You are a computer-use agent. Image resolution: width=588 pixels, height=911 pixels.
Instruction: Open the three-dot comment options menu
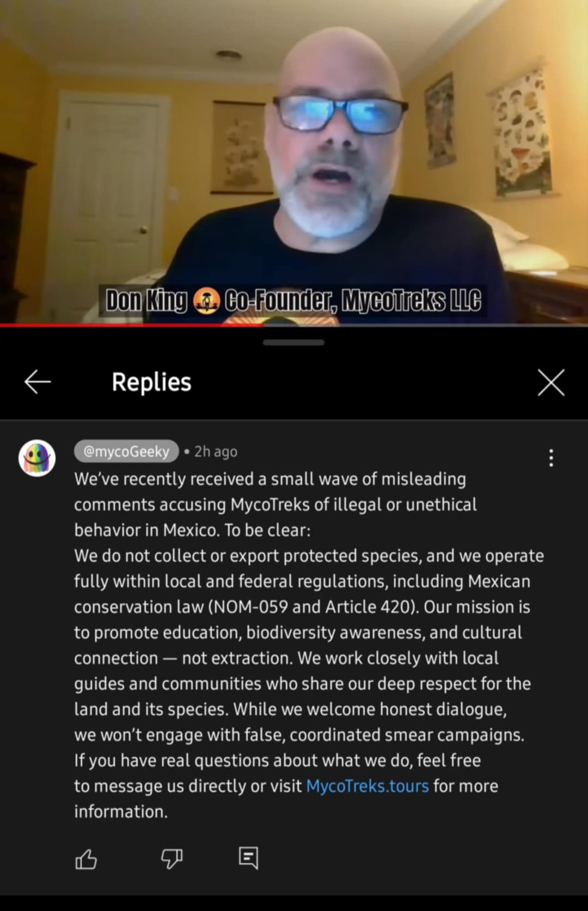pos(551,458)
